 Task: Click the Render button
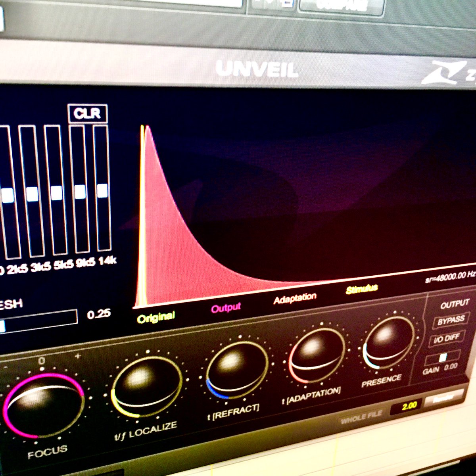point(443,398)
